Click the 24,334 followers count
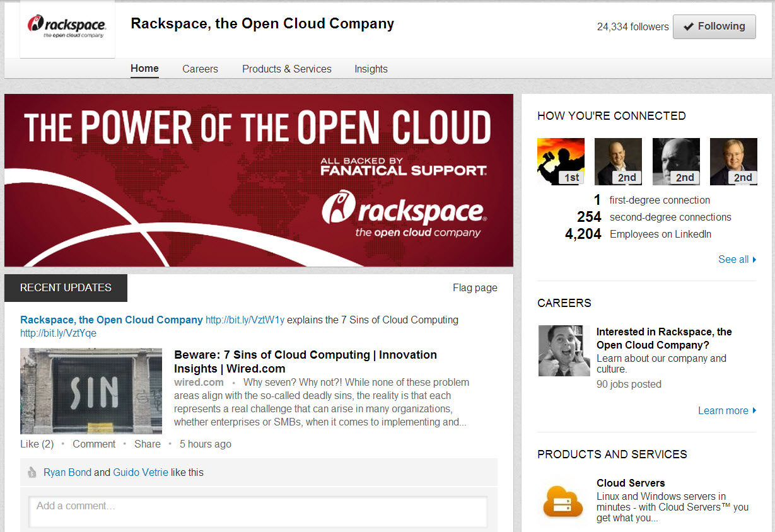 click(632, 26)
